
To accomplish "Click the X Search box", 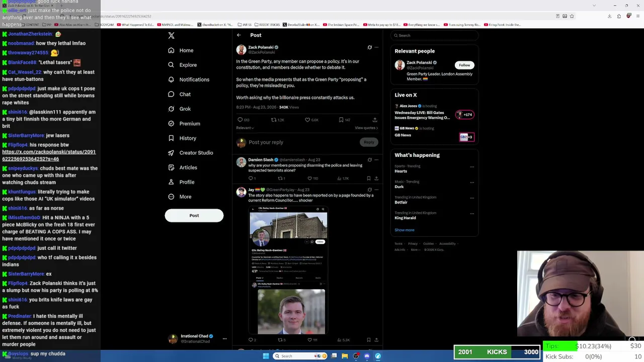I will tap(435, 36).
